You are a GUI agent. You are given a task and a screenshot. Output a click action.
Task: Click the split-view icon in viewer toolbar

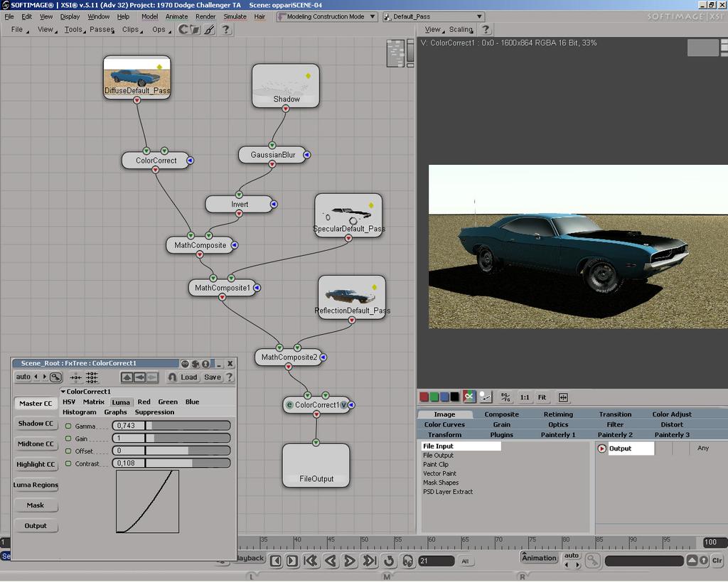pos(563,397)
